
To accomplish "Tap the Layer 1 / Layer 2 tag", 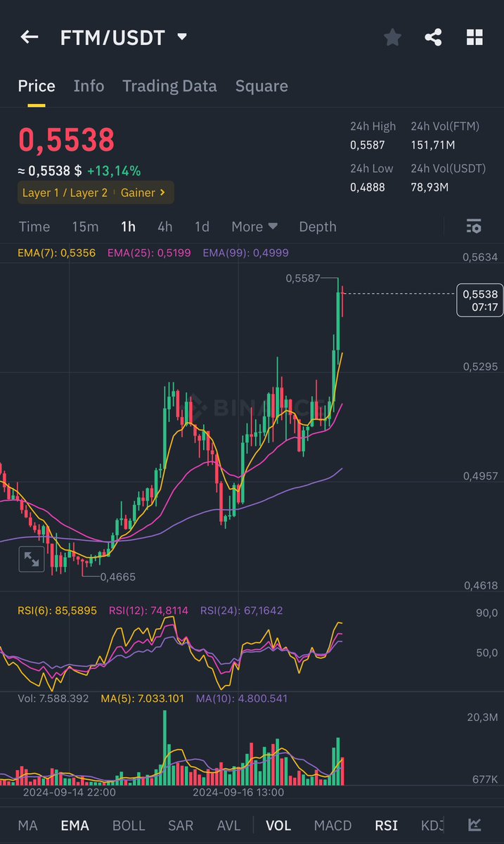I will pos(65,192).
